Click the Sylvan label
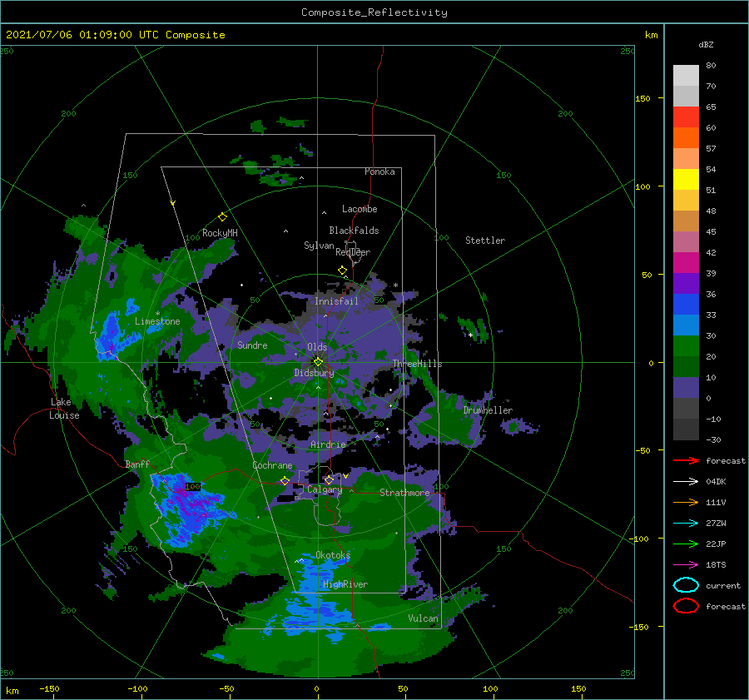This screenshot has width=749, height=700. pyautogui.click(x=319, y=245)
